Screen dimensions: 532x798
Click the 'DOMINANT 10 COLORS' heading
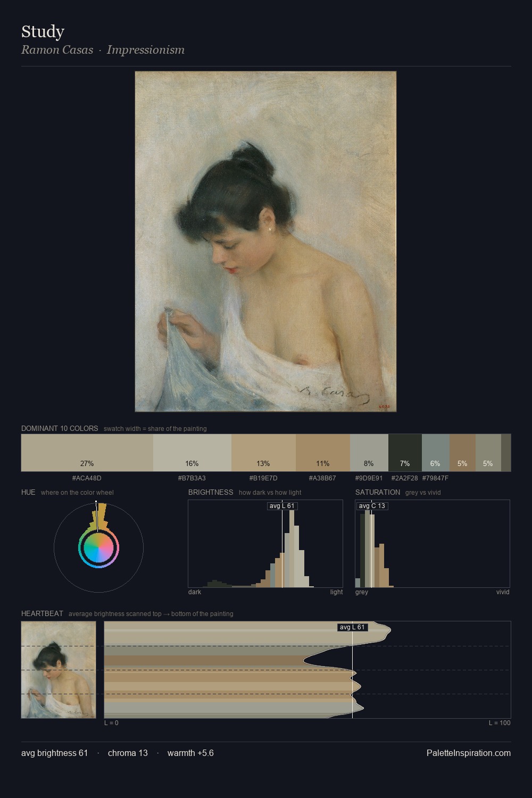60,428
